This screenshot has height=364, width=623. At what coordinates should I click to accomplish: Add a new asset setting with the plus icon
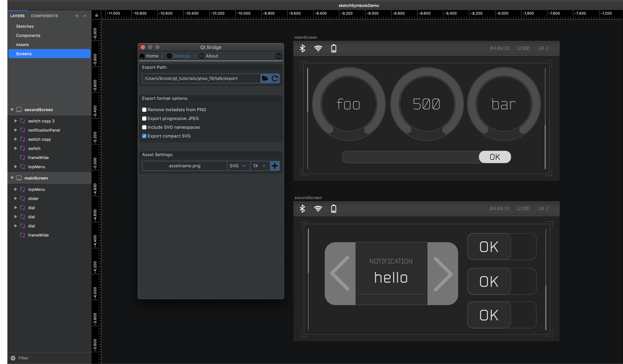click(x=274, y=166)
